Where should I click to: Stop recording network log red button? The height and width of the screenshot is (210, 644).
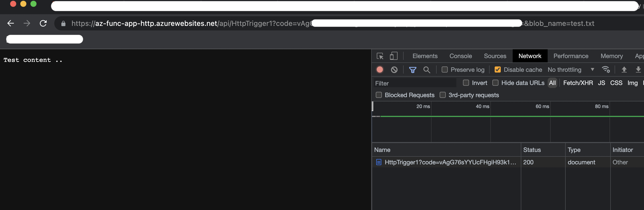click(380, 69)
